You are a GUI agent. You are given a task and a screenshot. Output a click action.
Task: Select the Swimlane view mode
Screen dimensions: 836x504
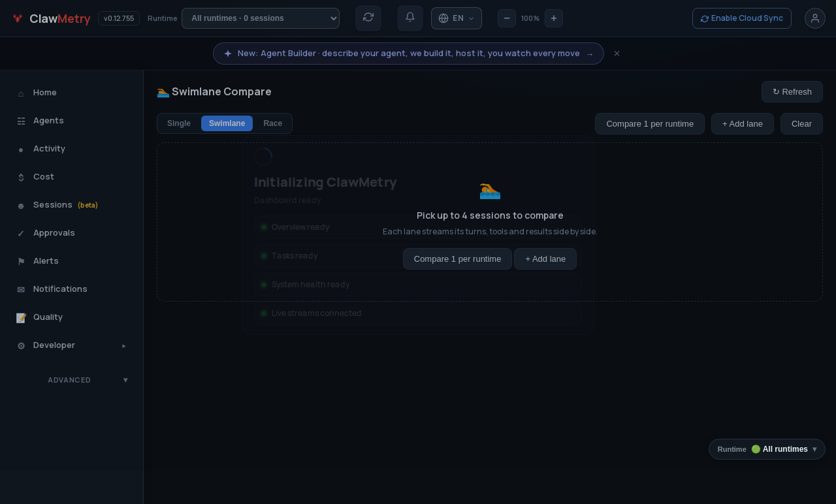227,123
